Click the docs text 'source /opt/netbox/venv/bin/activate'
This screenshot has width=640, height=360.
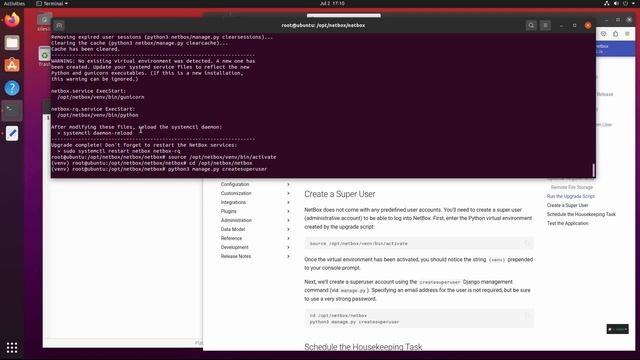pos(358,244)
